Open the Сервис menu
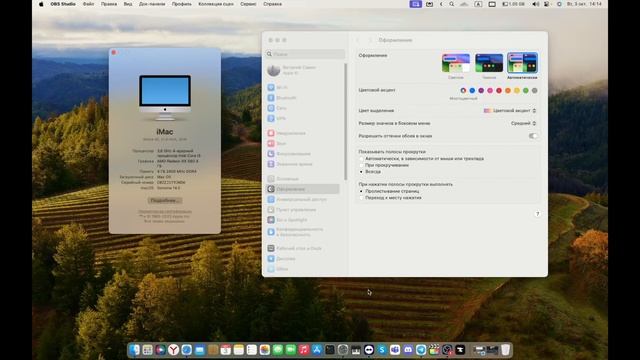This screenshot has height=360, width=640. point(248,4)
